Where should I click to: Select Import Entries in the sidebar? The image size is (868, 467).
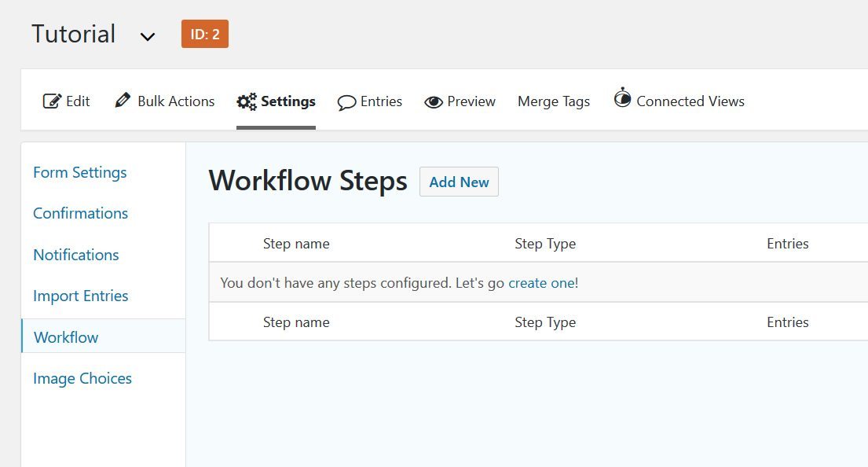(80, 296)
